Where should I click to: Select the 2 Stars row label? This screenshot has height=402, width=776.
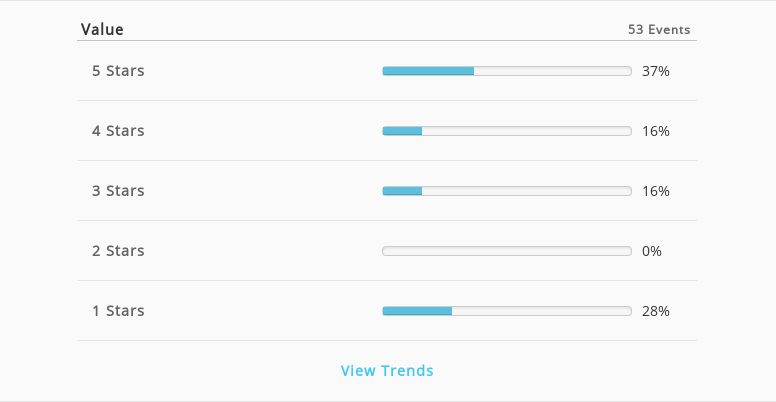pyautogui.click(x=118, y=251)
